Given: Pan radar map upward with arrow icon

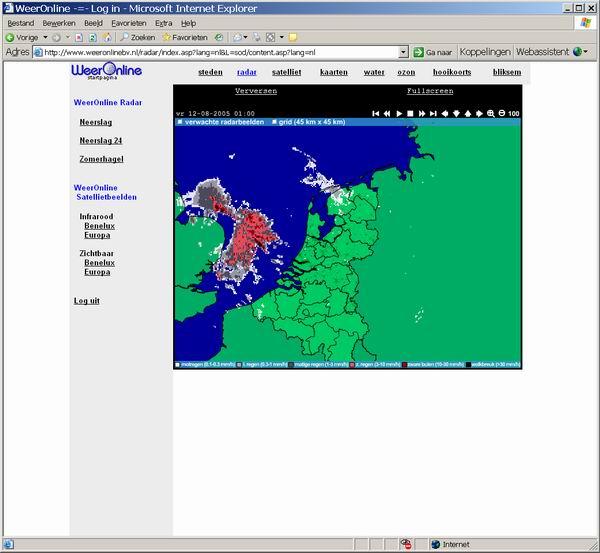Looking at the screenshot, I should click(468, 113).
